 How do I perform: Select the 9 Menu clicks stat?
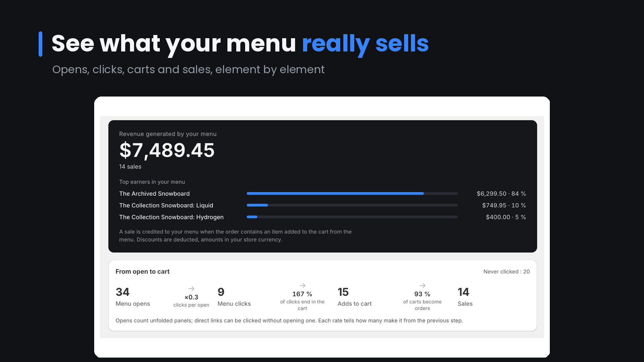(x=234, y=297)
